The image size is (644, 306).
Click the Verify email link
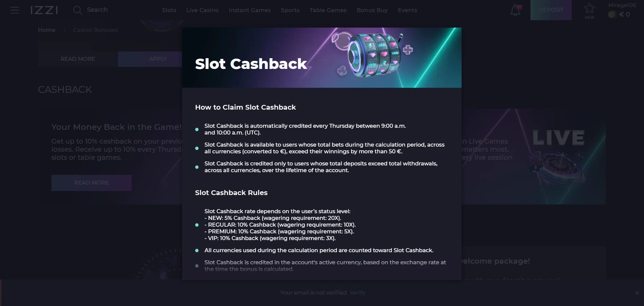pyautogui.click(x=357, y=293)
